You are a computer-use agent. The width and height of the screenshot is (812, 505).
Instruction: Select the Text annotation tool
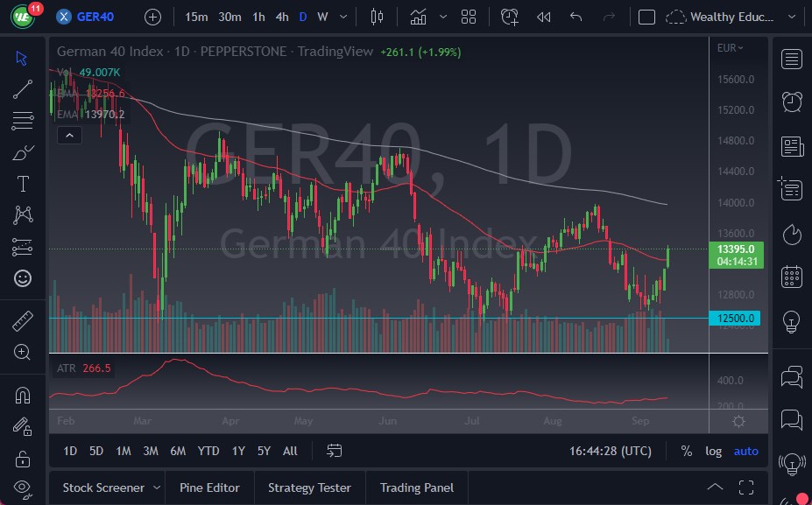(23, 183)
